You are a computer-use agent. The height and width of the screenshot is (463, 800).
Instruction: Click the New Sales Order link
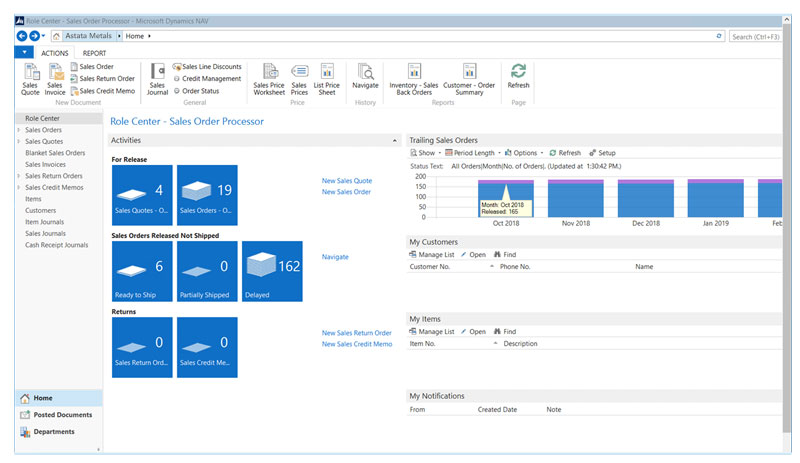346,192
